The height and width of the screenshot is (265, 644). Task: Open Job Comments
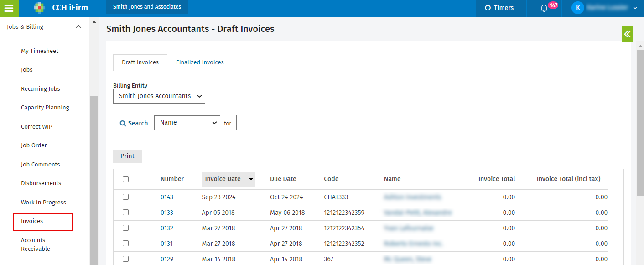click(41, 165)
